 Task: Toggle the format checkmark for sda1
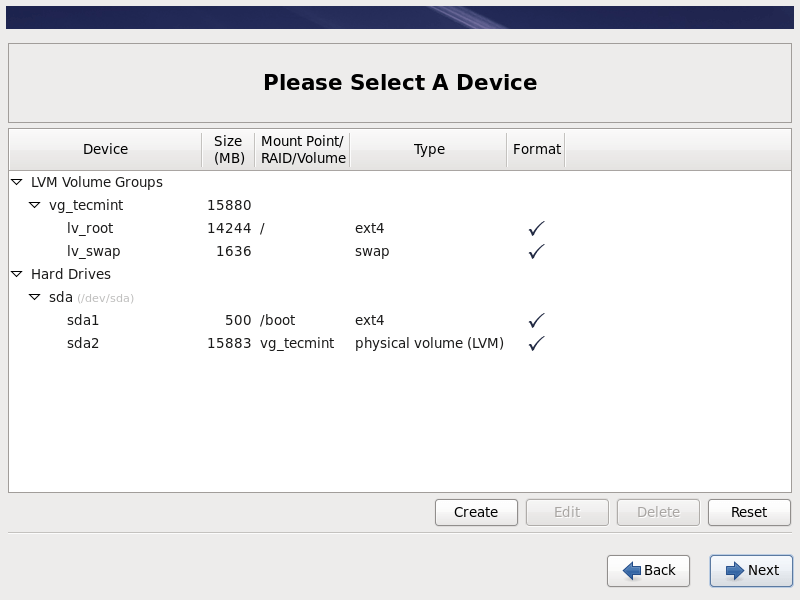coord(536,320)
